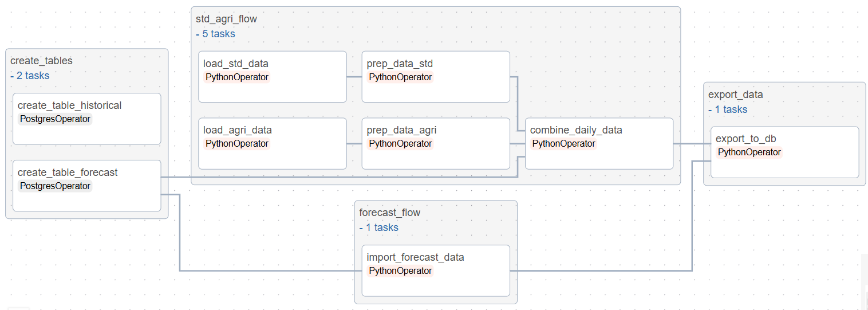
Task: Collapse the create_tables group via '- 2 tasks'
Action: point(30,76)
